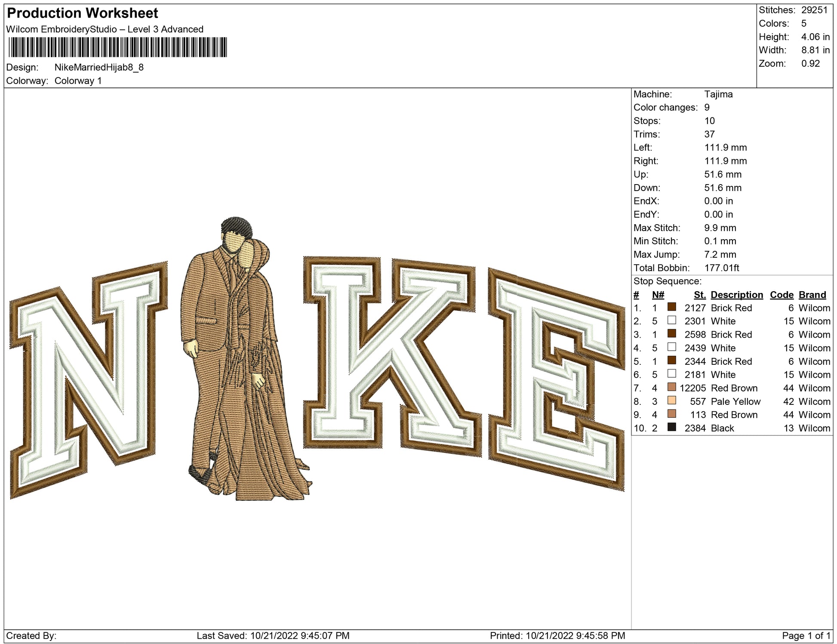837x644 pixels.
Task: Select the Pale Yellow swatch in row 8
Action: click(671, 401)
